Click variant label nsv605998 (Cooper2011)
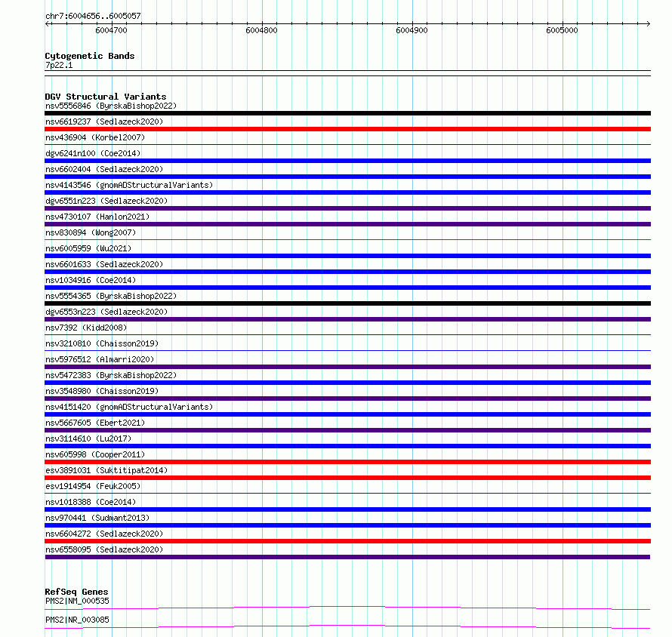This screenshot has width=672, height=637. point(95,454)
